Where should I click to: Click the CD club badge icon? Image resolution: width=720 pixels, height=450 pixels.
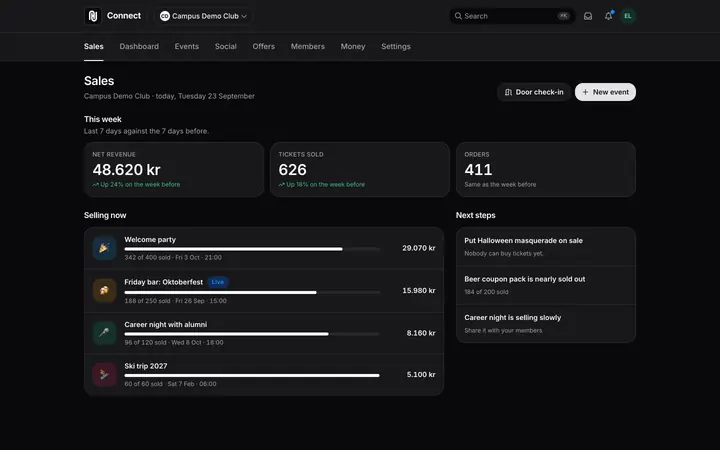164,16
